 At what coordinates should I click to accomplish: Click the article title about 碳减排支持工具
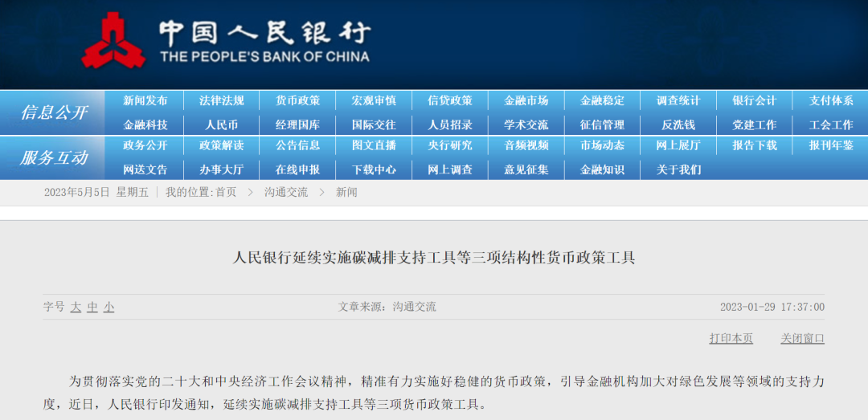pos(433,259)
